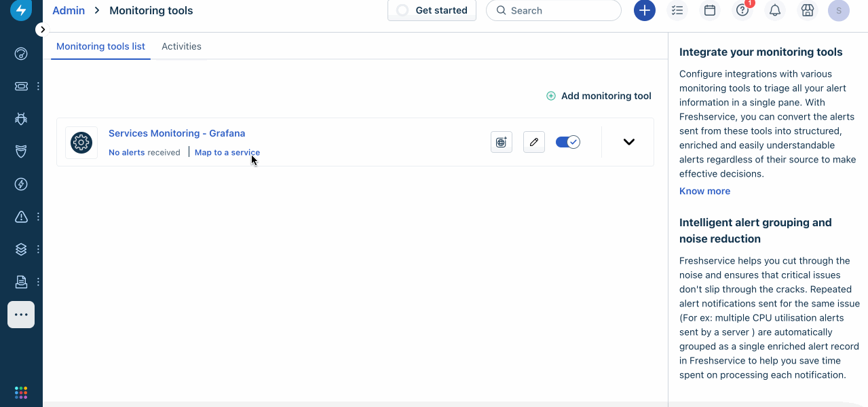
Task: Select the Monitoring tools list tab
Action: 100,46
